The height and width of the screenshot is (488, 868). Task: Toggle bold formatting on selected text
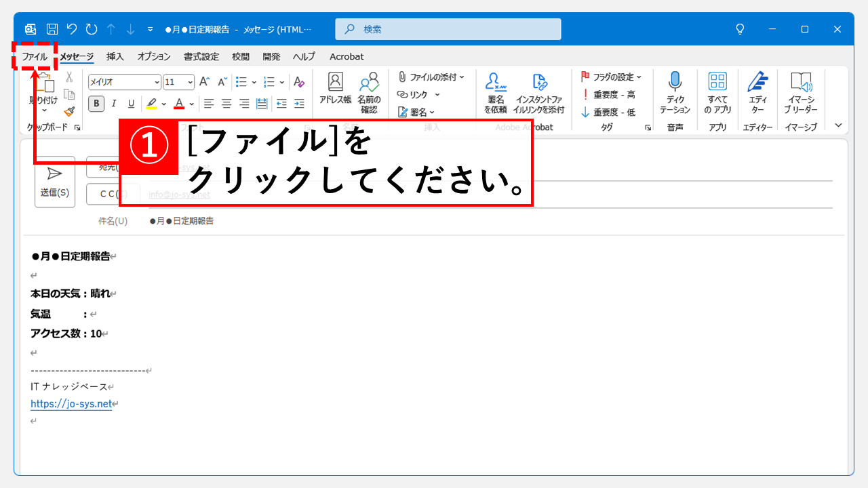point(95,103)
